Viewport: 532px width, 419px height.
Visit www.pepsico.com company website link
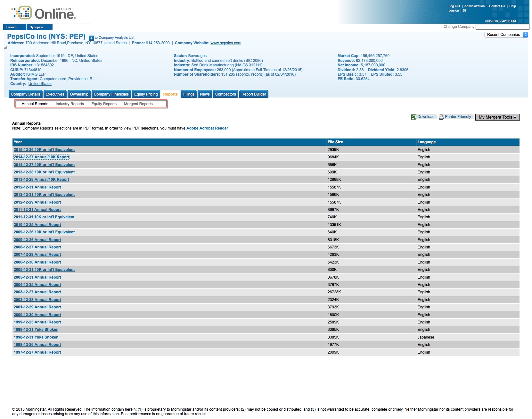coord(226,43)
